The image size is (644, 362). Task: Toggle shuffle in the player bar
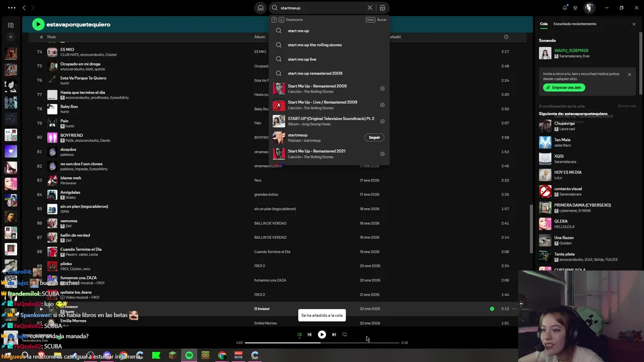[x=299, y=334]
